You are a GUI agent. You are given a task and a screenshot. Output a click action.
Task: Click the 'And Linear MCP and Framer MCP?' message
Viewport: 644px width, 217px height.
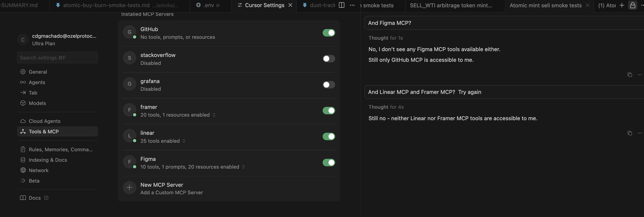504,92
